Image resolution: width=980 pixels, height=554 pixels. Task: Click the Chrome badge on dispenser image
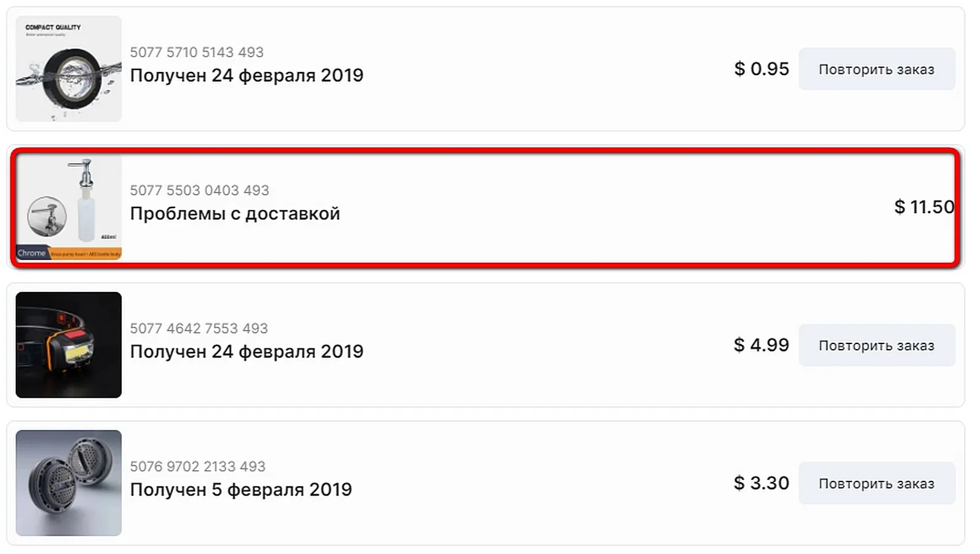click(x=31, y=253)
